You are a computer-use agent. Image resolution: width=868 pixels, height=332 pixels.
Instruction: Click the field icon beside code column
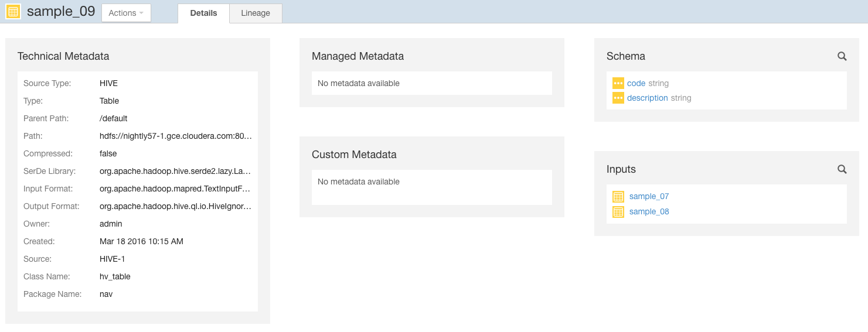(618, 83)
